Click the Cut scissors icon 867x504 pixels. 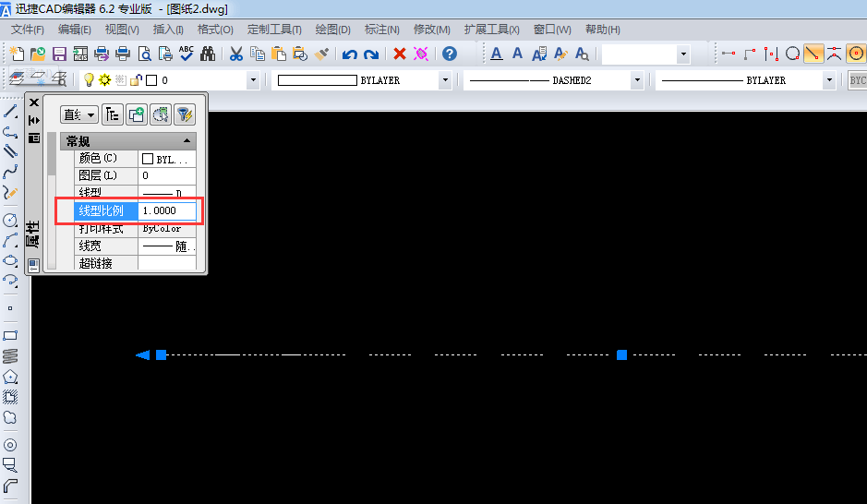[x=236, y=54]
